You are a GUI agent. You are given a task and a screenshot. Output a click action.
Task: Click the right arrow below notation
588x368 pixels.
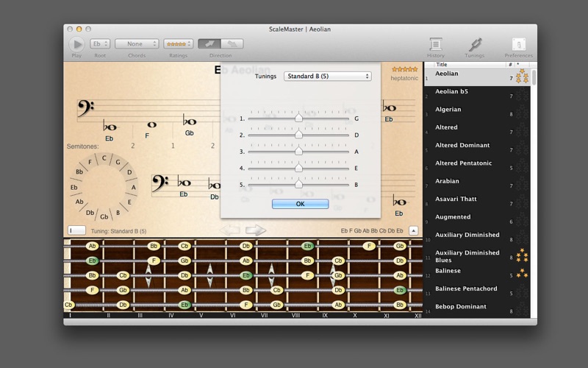(x=255, y=230)
